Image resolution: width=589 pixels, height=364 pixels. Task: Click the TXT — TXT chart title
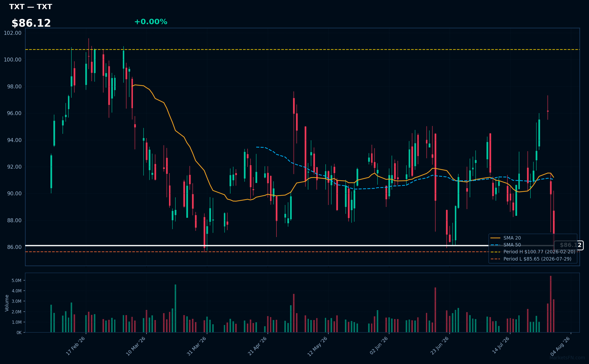31,7
